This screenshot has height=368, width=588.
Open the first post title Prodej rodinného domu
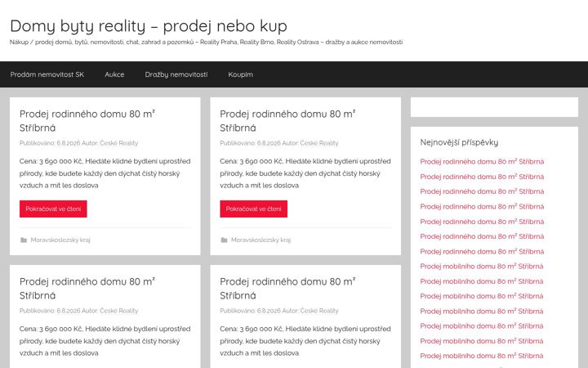[x=87, y=120]
